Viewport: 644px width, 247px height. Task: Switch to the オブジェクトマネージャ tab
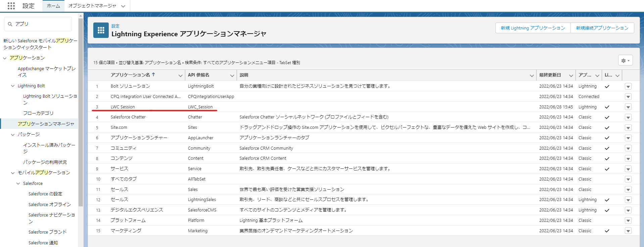point(92,6)
